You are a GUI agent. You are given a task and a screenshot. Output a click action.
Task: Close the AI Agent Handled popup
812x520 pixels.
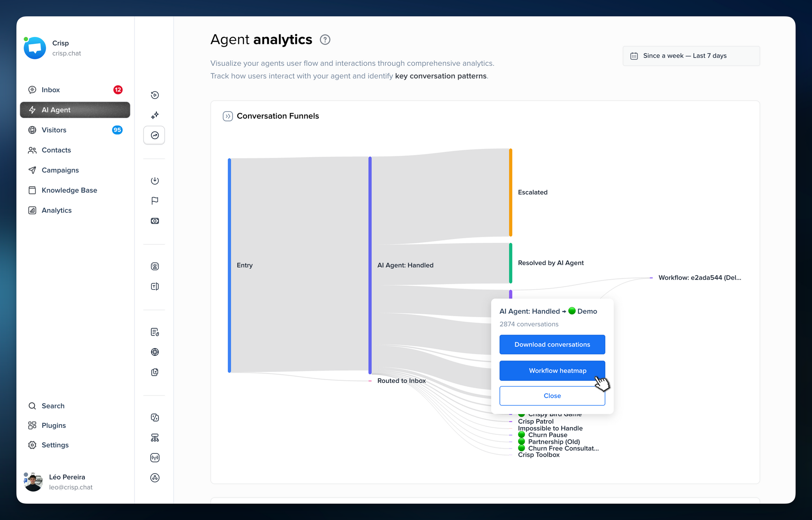(x=552, y=395)
